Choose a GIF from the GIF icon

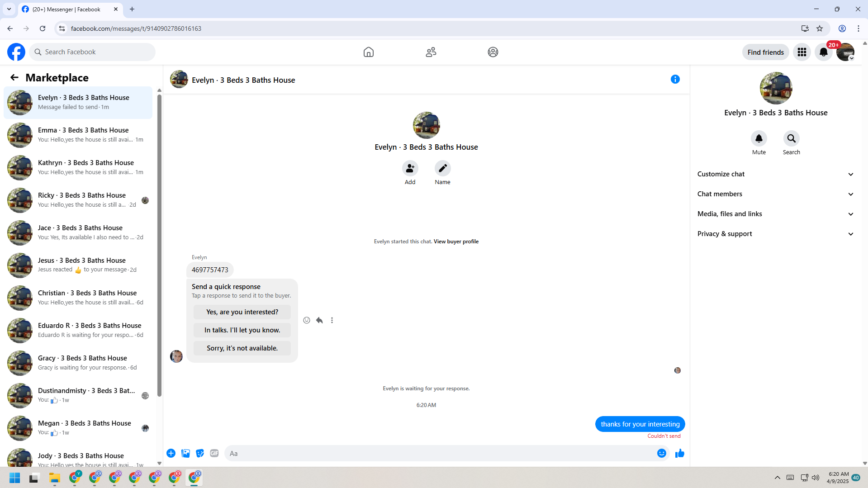point(214,453)
